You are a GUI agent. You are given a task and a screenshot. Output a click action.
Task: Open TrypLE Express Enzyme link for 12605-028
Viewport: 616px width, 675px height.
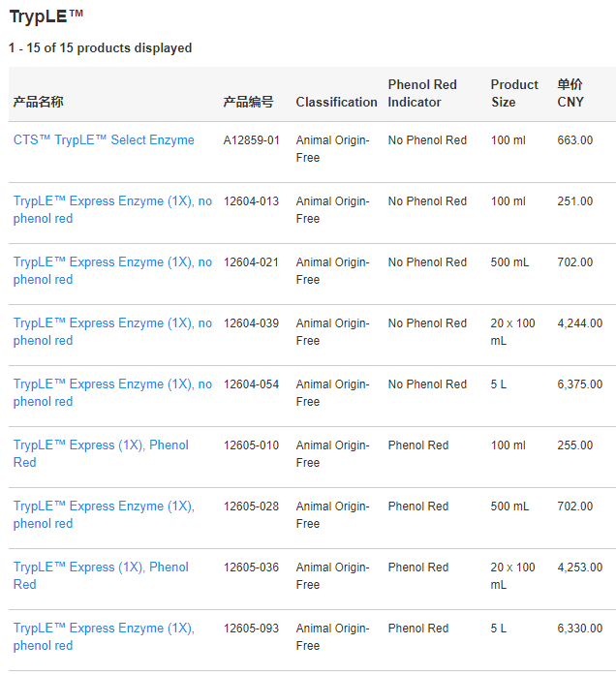[104, 515]
